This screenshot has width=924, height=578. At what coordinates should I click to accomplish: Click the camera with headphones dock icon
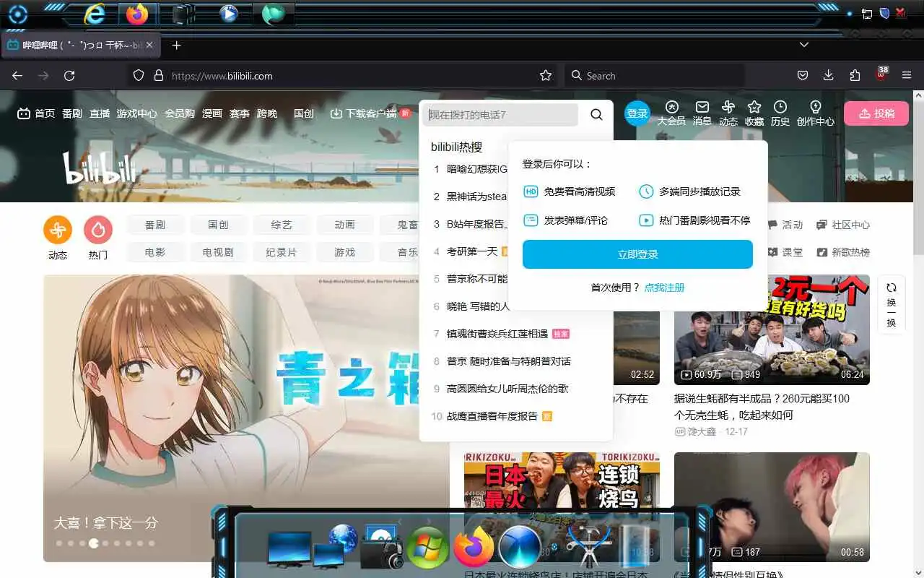coord(383,547)
